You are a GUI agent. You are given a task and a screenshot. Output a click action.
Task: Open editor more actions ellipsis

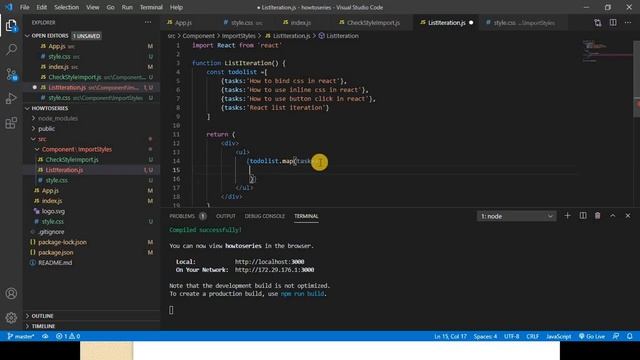tap(628, 23)
